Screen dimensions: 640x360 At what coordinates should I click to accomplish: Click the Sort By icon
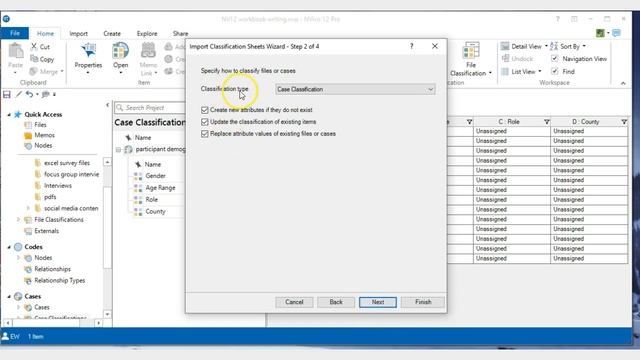[554, 46]
